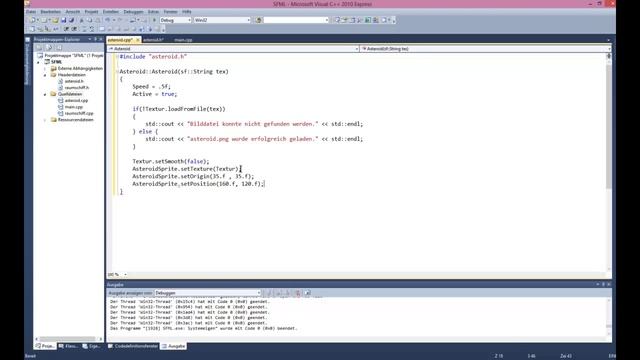The height and width of the screenshot is (360, 640).
Task: Select raumschiff.h in the project tree
Action: coord(77,88)
